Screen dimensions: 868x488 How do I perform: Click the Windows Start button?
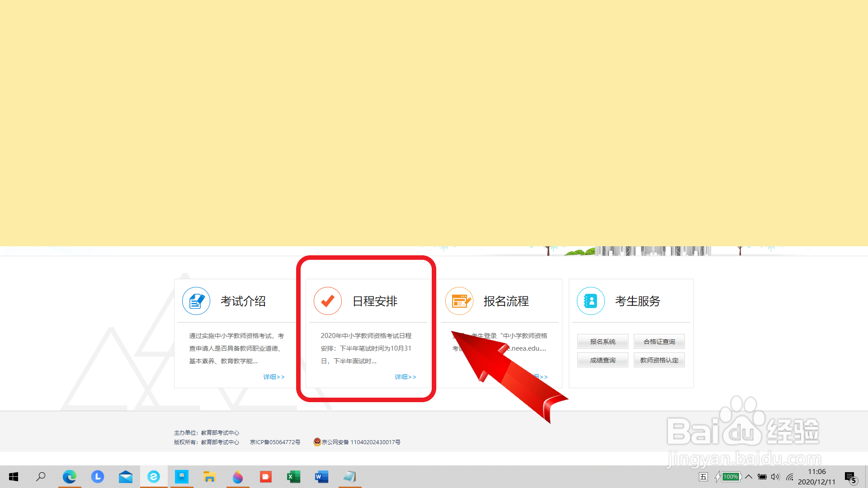pyautogui.click(x=13, y=477)
